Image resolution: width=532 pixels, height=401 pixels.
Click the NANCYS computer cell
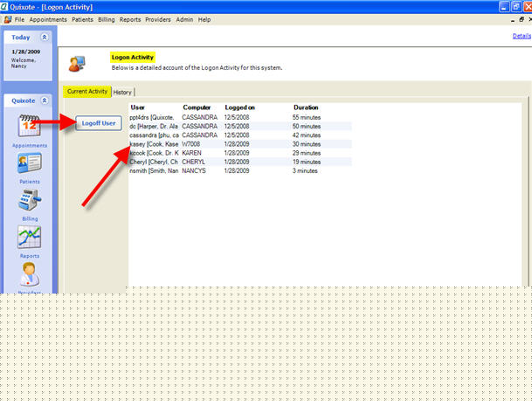194,170
